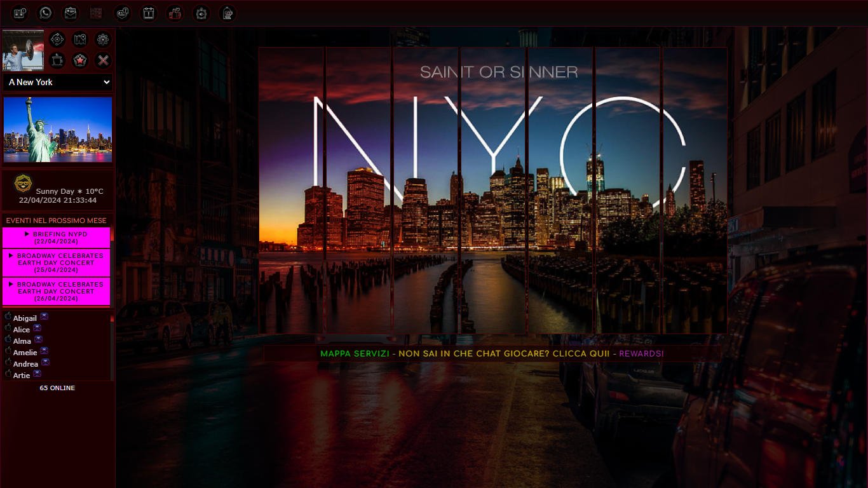This screenshot has width=868, height=488.
Task: Click the status icon left of Abigail
Action: coord(8,316)
